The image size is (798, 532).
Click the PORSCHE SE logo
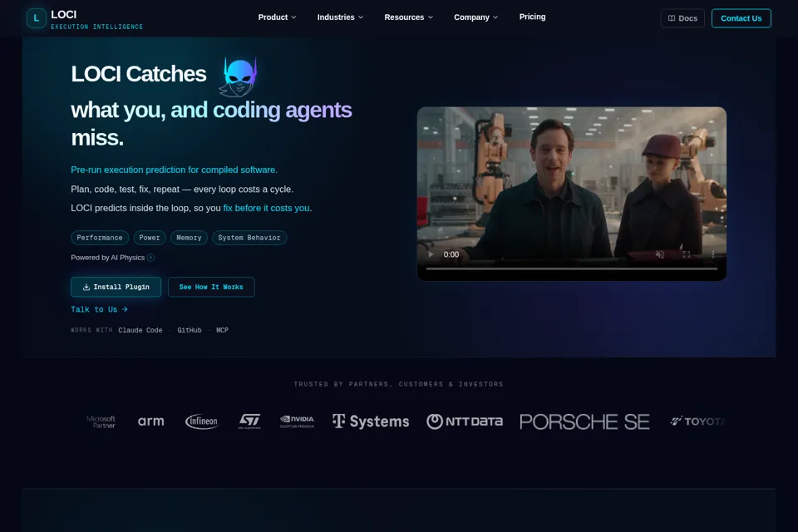(584, 422)
